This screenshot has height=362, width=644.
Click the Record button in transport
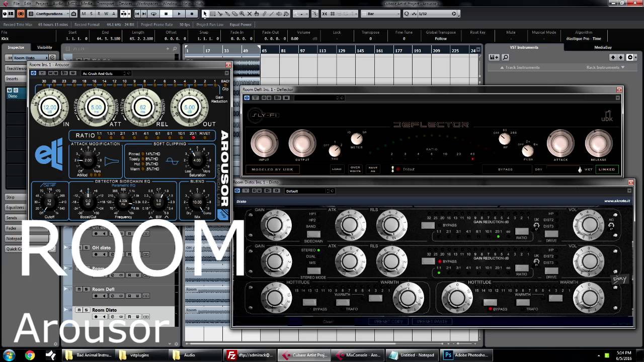[x=192, y=14]
